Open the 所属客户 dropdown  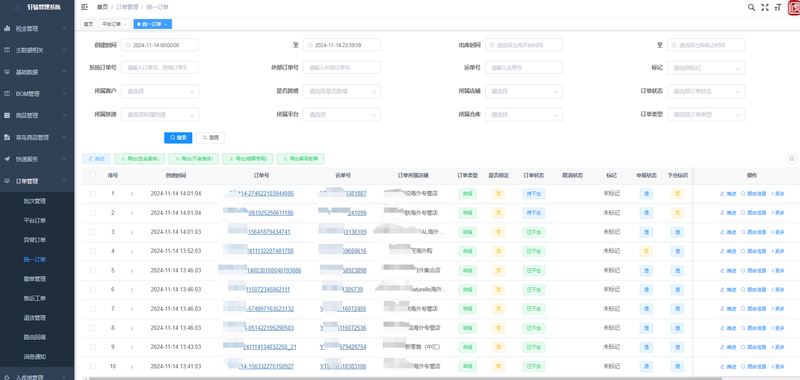(x=160, y=91)
